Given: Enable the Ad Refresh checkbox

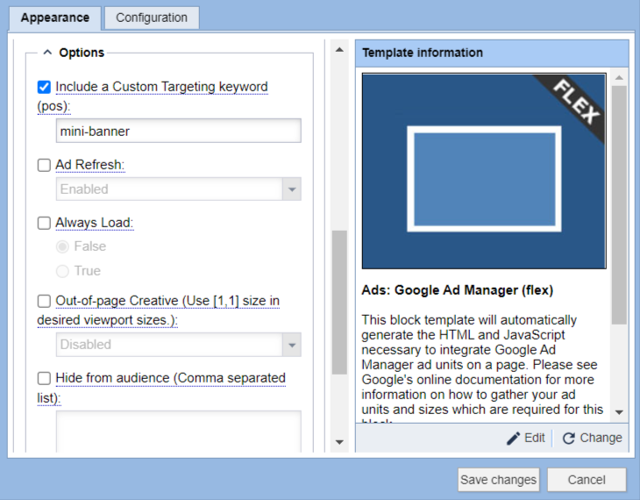Looking at the screenshot, I should point(44,165).
